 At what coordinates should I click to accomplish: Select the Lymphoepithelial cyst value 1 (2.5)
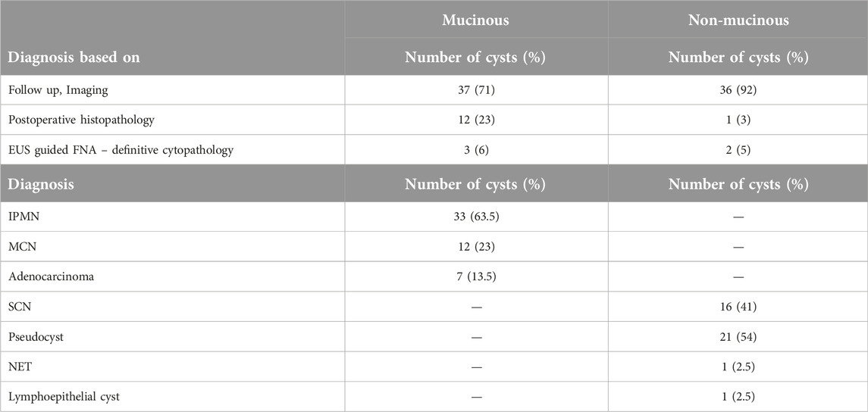coord(738,396)
